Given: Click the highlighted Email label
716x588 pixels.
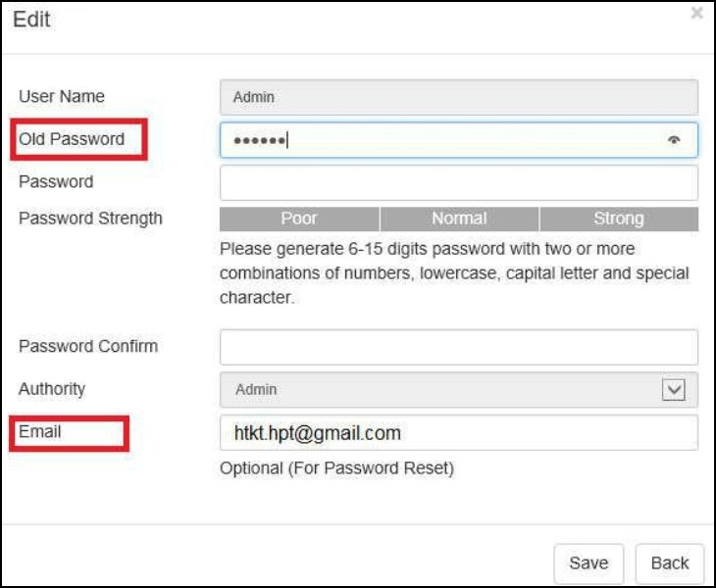Looking at the screenshot, I should (40, 431).
